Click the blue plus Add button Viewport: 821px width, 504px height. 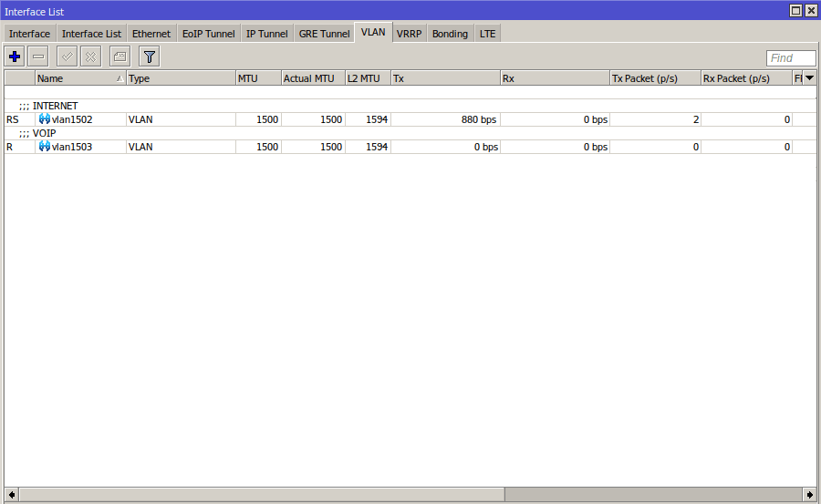point(15,57)
